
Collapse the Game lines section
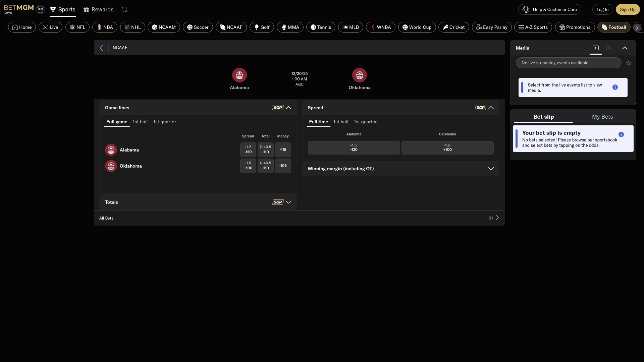coord(288,108)
